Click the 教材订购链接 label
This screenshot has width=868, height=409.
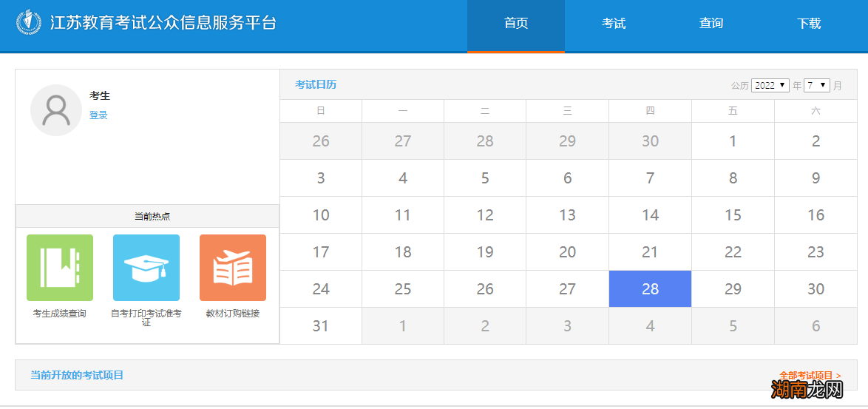(x=232, y=314)
